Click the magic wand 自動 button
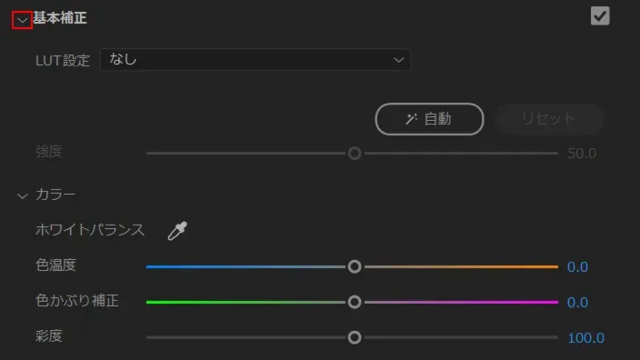 coord(429,119)
